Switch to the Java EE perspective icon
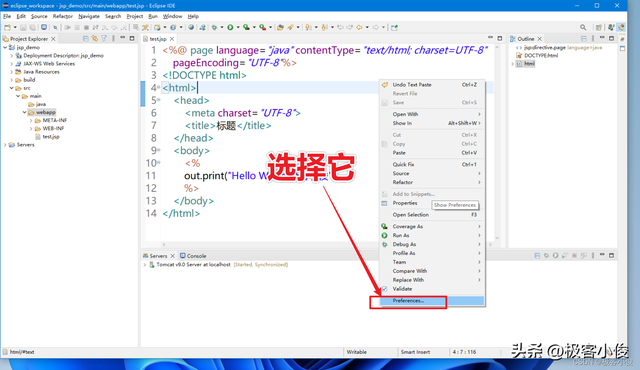This screenshot has width=640, height=370. (x=621, y=27)
